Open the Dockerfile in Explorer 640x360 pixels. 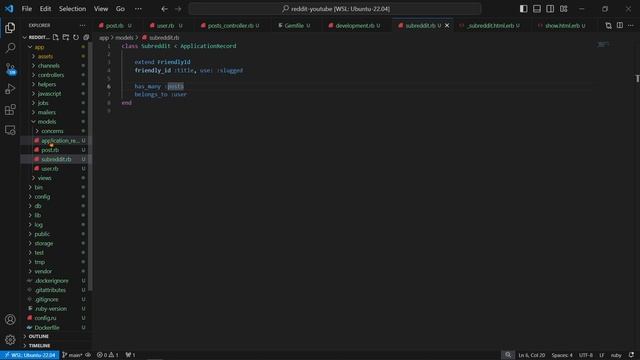pyautogui.click(x=47, y=327)
